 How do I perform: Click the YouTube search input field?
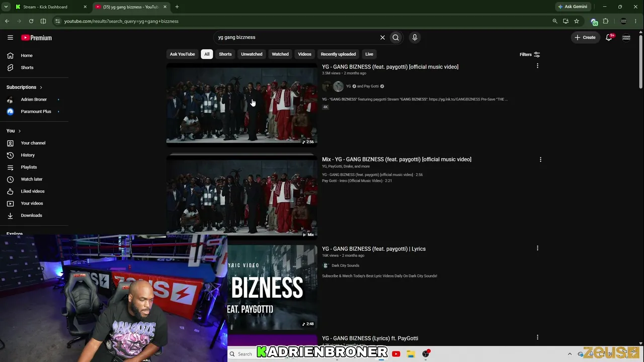[x=297, y=37]
